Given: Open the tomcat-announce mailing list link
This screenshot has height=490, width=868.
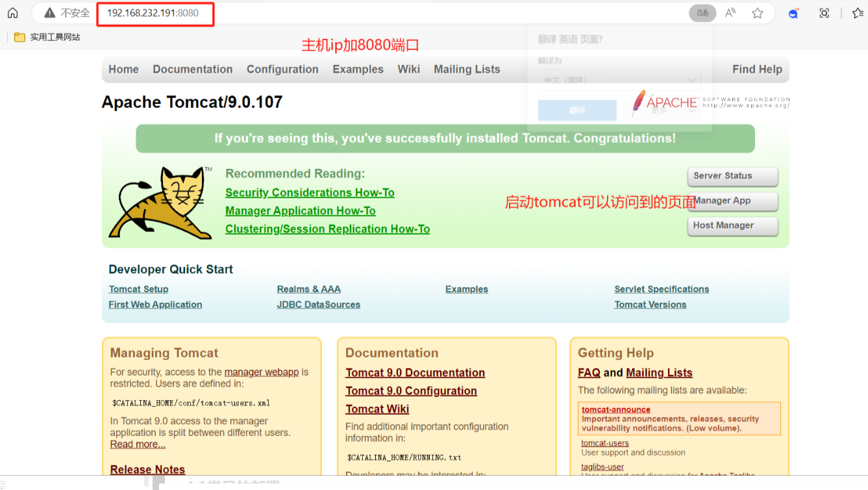Looking at the screenshot, I should tap(616, 409).
